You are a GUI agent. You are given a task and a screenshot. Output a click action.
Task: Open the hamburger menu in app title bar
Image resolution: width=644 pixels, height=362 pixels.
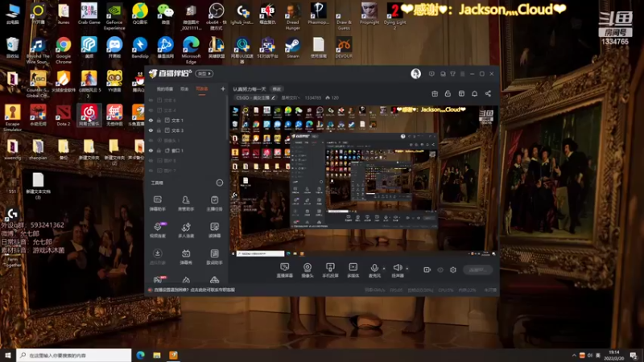coord(462,74)
